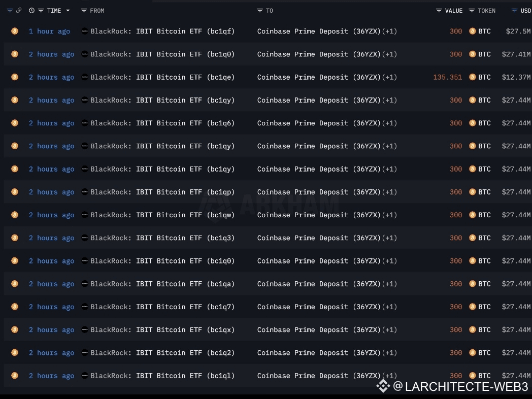Select the $12.37M USD amount
Viewport: 532px width, 399px height.
point(516,77)
